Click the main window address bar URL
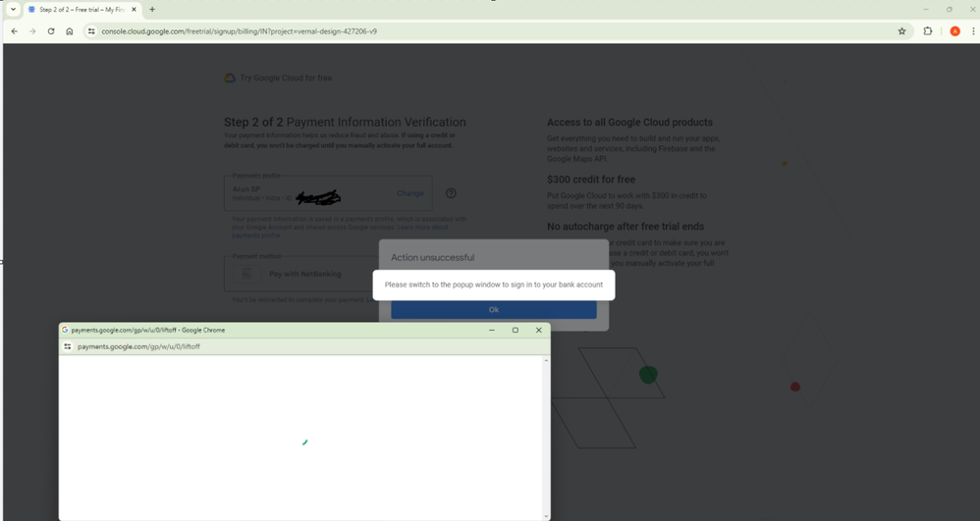Viewport: 980px width, 521px height. point(239,31)
